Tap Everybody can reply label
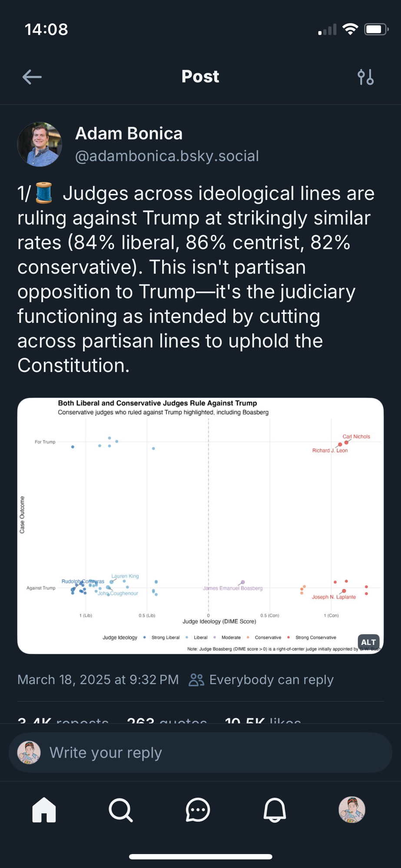This screenshot has width=401, height=868. point(271,680)
